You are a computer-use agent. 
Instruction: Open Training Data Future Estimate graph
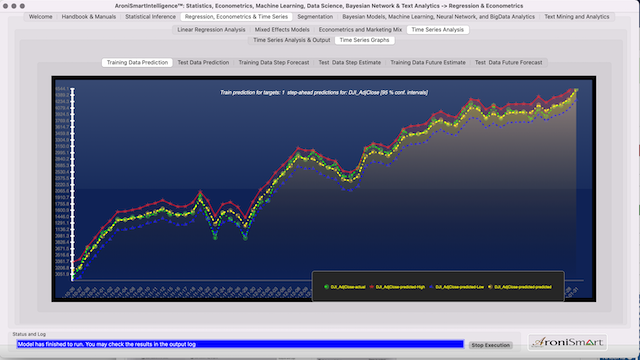pos(428,62)
